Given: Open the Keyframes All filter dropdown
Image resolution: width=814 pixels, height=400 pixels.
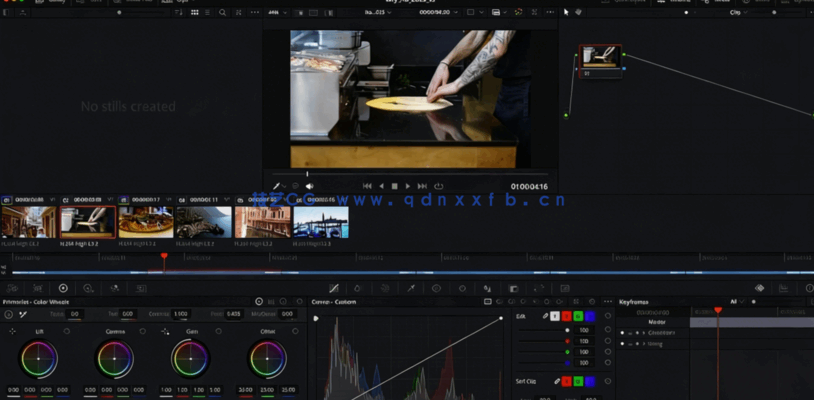Looking at the screenshot, I should [737, 301].
